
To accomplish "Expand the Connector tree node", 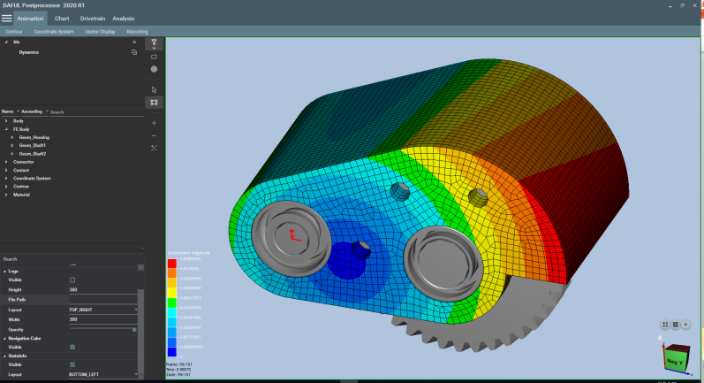I will [x=6, y=162].
